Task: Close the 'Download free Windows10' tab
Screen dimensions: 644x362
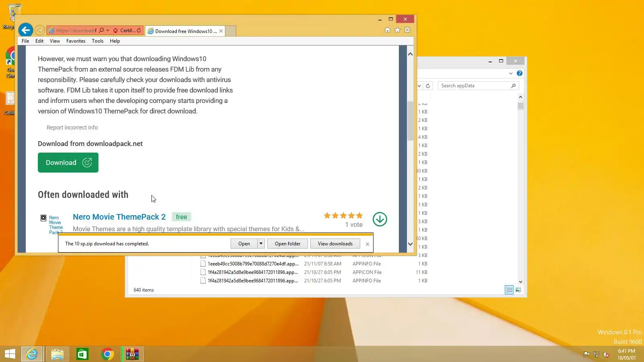Action: tap(221, 31)
